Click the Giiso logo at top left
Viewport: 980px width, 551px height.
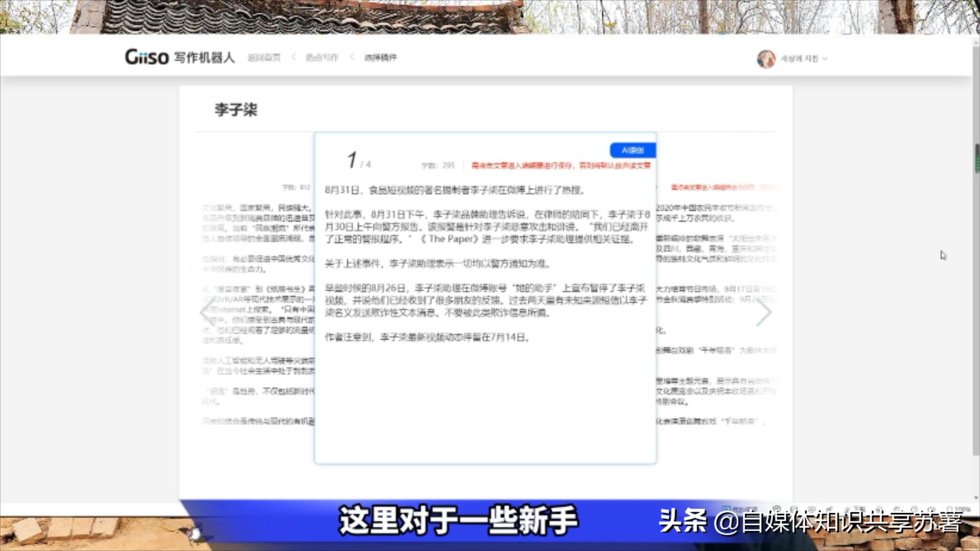click(148, 58)
